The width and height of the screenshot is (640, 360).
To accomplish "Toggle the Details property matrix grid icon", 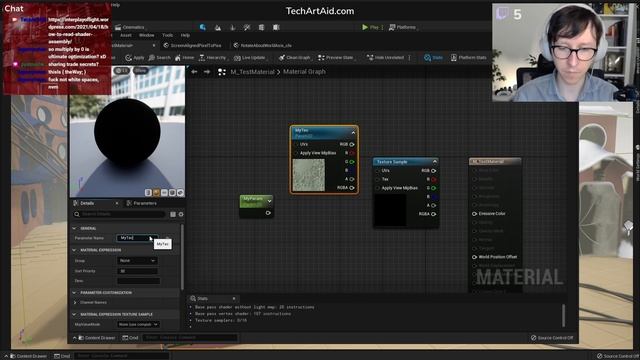I will 173,214.
